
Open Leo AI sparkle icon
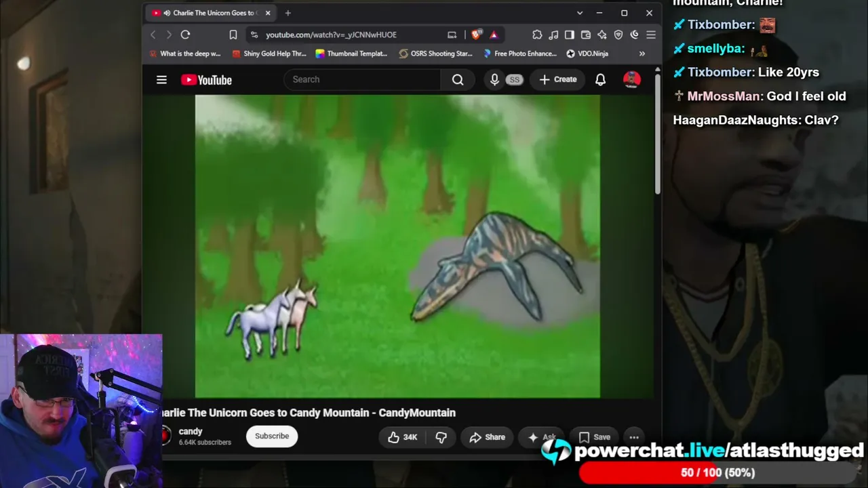(602, 35)
